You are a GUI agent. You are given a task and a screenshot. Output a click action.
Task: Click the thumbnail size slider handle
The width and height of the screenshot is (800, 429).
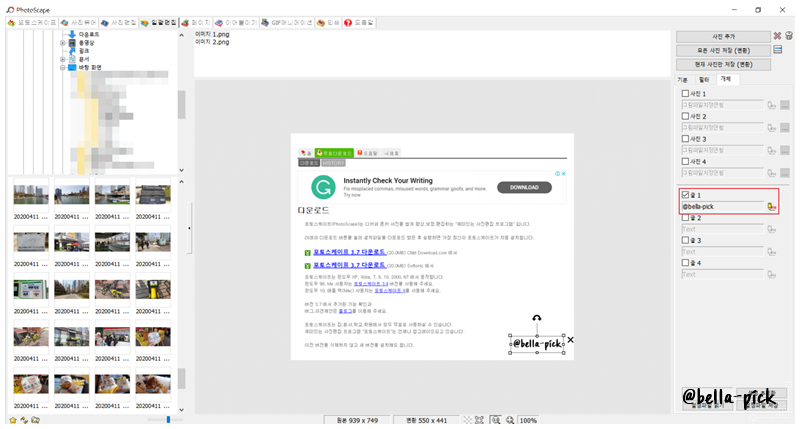coord(168,420)
